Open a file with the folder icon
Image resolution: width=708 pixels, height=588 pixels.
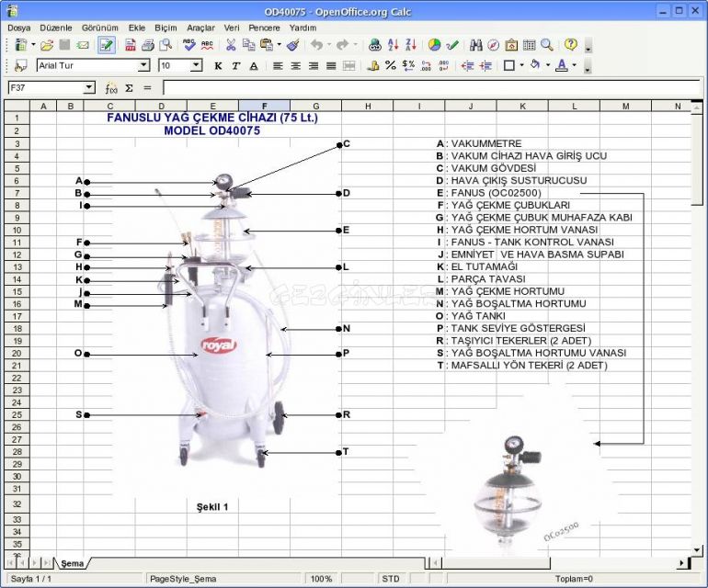47,45
